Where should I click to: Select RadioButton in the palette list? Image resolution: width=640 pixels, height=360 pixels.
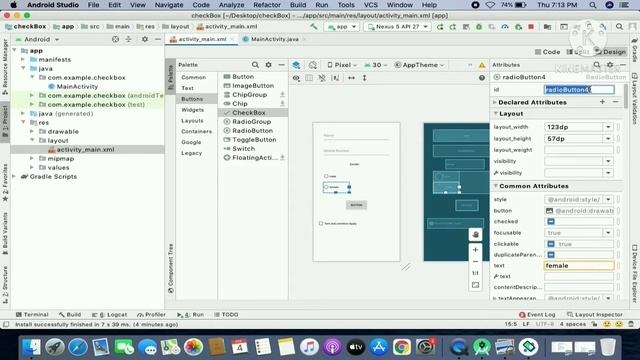(x=252, y=131)
